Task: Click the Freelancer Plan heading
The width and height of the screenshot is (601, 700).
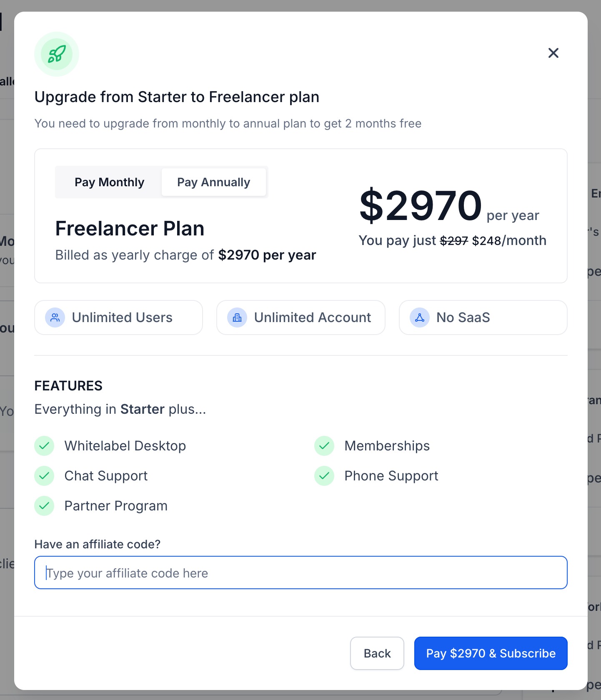Action: click(130, 228)
